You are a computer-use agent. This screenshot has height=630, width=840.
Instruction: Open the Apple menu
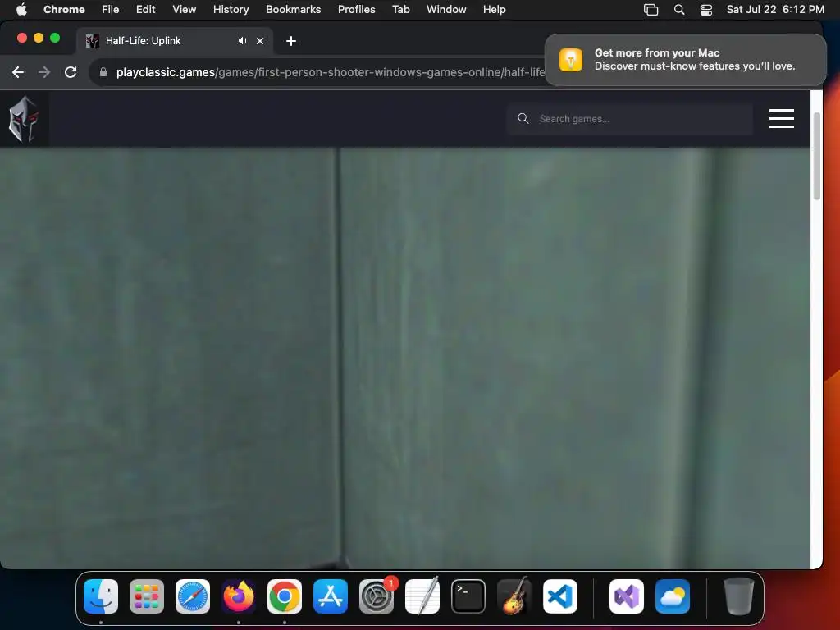(x=21, y=9)
